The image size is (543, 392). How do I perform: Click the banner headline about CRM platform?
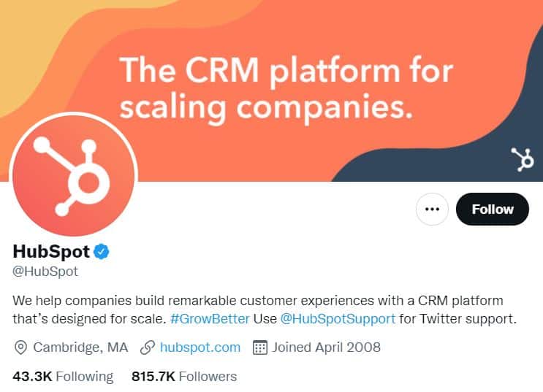[286, 88]
